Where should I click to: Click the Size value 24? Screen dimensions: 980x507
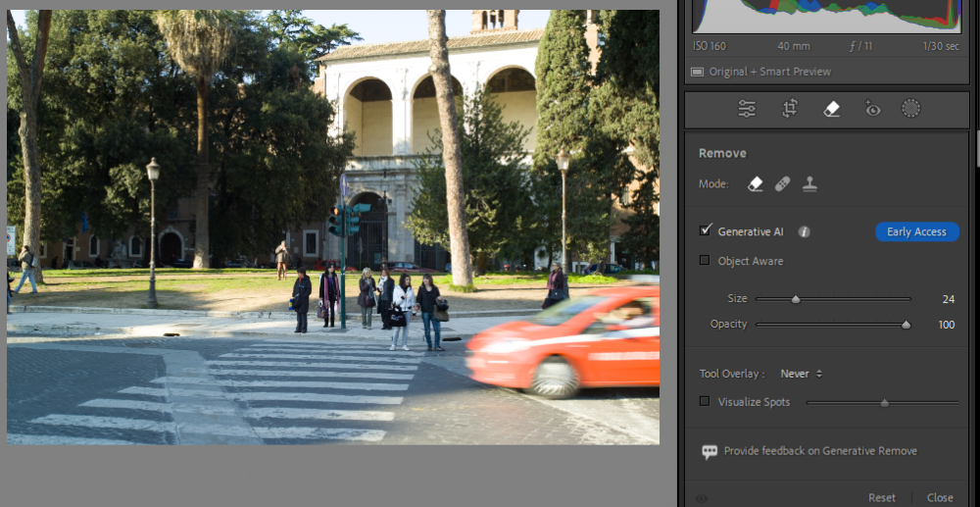[948, 299]
